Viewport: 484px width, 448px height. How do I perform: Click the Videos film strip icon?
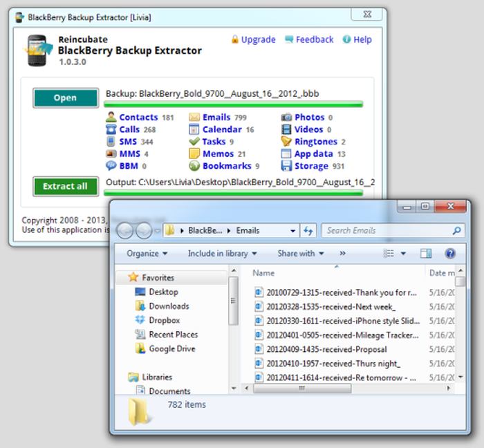(286, 129)
